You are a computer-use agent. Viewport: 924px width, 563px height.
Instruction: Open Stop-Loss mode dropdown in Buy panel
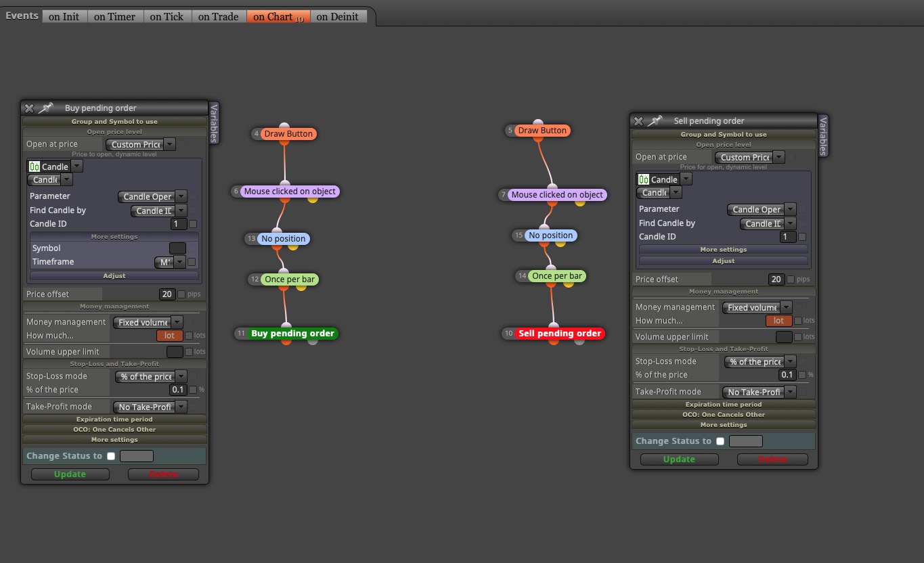[151, 377]
